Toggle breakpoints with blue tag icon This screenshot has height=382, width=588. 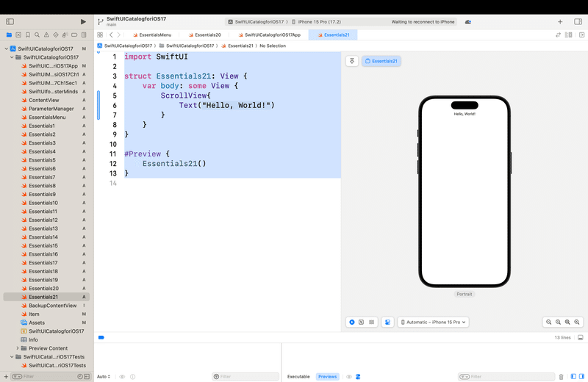coord(101,337)
